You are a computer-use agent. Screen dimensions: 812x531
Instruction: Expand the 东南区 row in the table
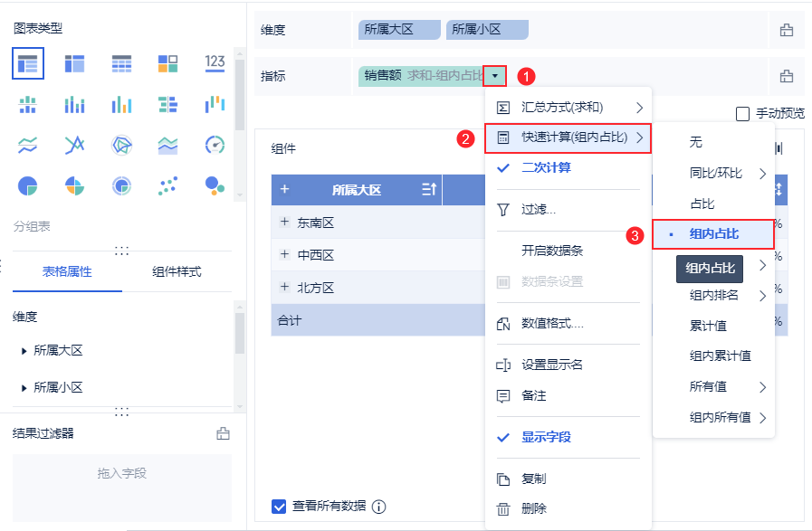pyautogui.click(x=284, y=223)
